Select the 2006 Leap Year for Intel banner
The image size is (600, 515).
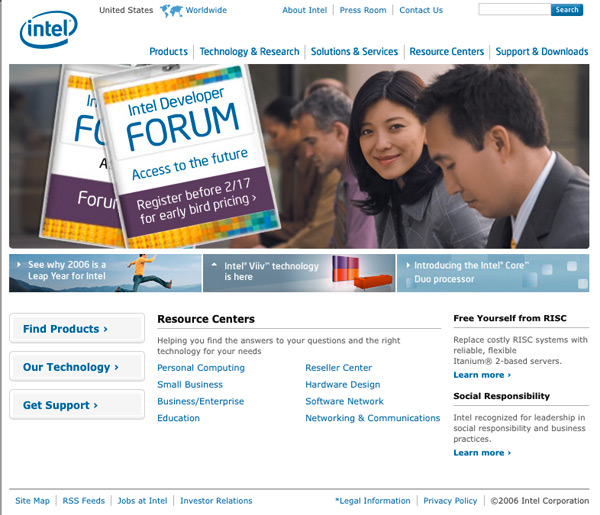click(105, 273)
